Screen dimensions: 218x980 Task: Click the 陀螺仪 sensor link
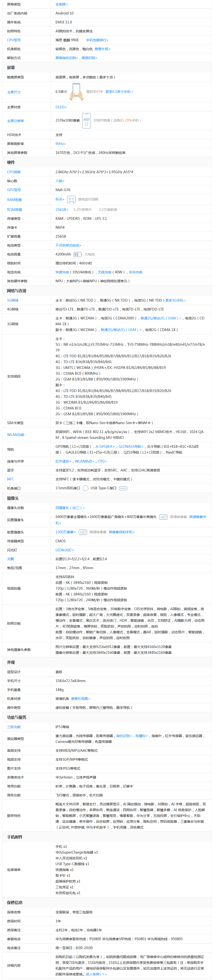pos(142,736)
